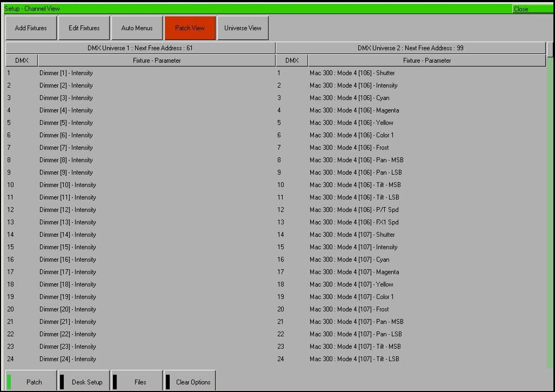Image resolution: width=555 pixels, height=392 pixels.
Task: Select Mac 300 [106] - Tilt - MSB row
Action: point(411,185)
